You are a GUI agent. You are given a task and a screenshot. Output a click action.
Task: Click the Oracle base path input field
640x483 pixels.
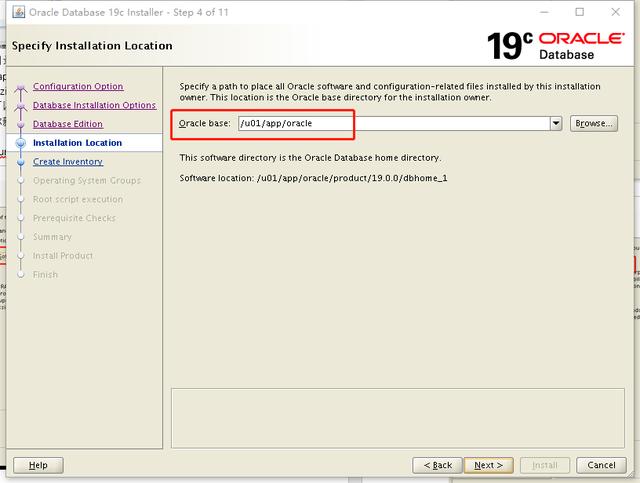394,123
